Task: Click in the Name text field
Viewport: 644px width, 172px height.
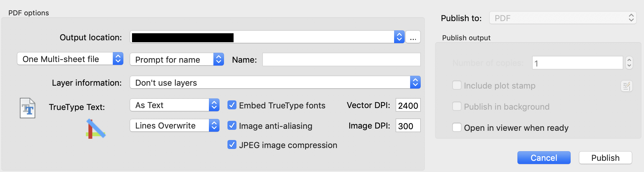Action: (x=341, y=59)
